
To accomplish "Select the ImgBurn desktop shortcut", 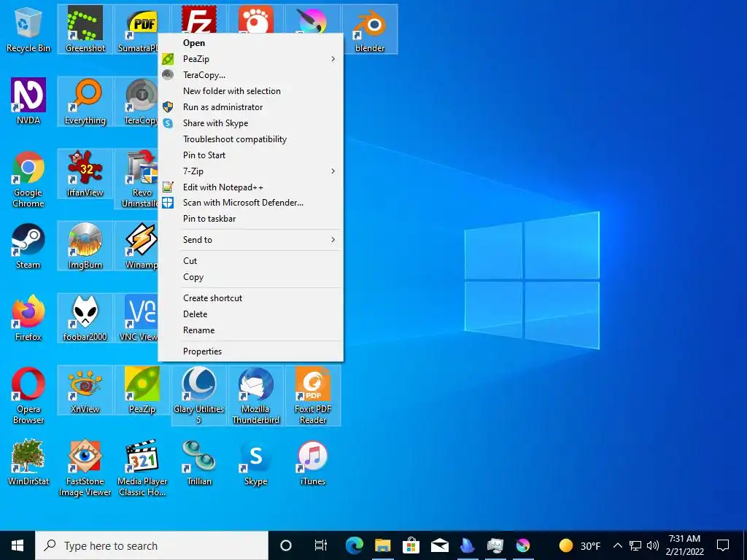I will [85, 246].
